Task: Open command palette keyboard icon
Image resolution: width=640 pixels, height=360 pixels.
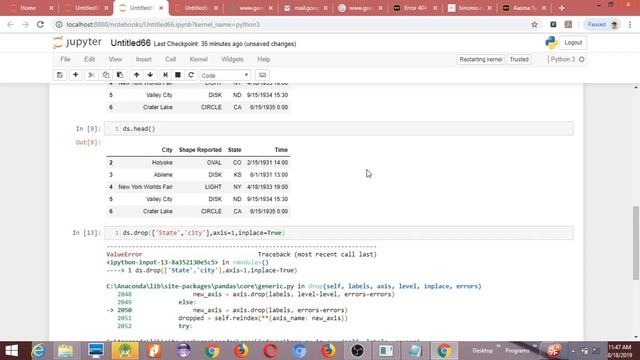Action: click(262, 75)
